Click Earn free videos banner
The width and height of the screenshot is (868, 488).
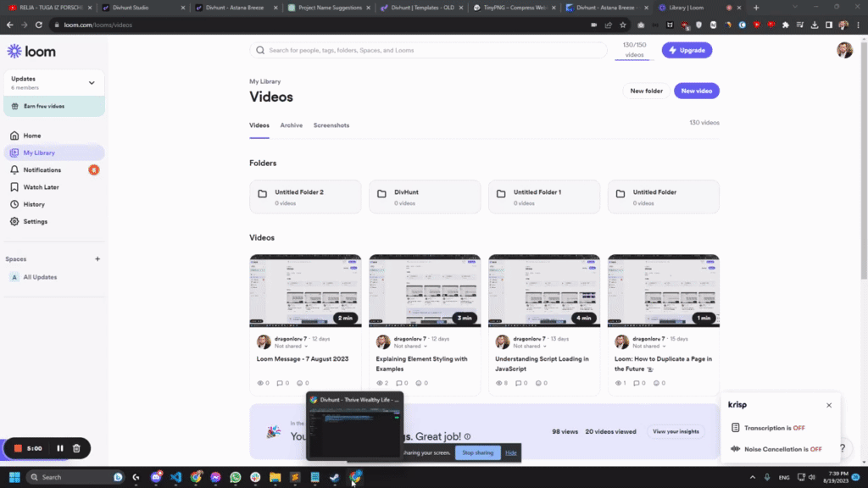point(54,106)
